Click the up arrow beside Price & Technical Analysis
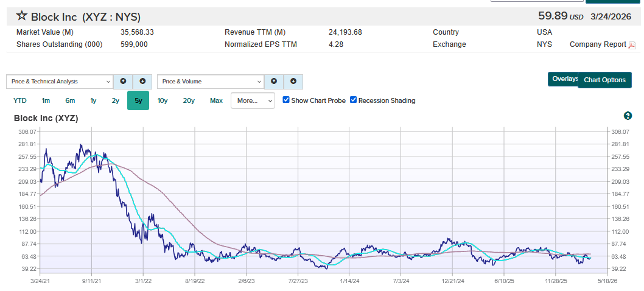 click(x=123, y=82)
